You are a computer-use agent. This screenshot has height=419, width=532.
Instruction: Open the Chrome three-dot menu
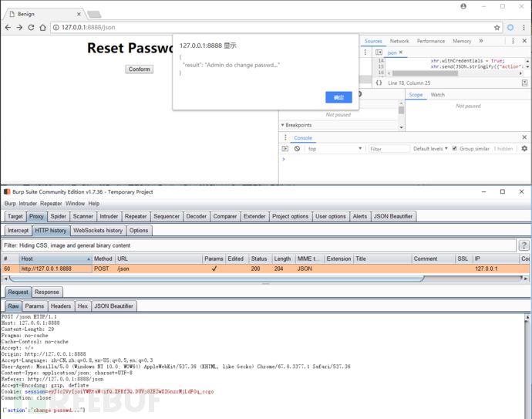(x=524, y=27)
